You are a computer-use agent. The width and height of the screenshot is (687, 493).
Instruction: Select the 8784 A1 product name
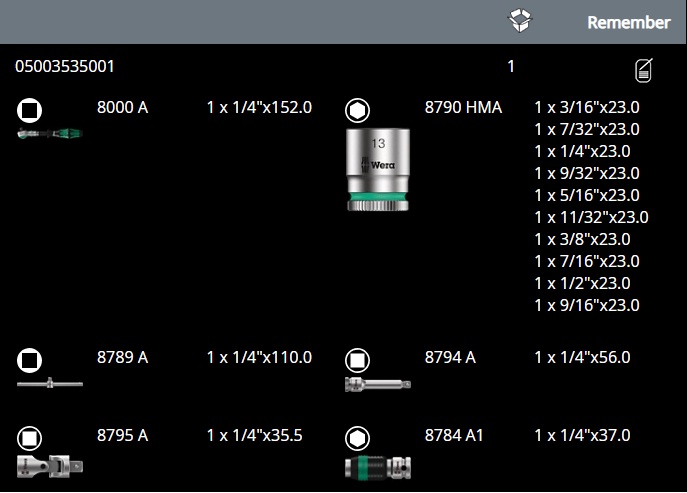click(454, 436)
